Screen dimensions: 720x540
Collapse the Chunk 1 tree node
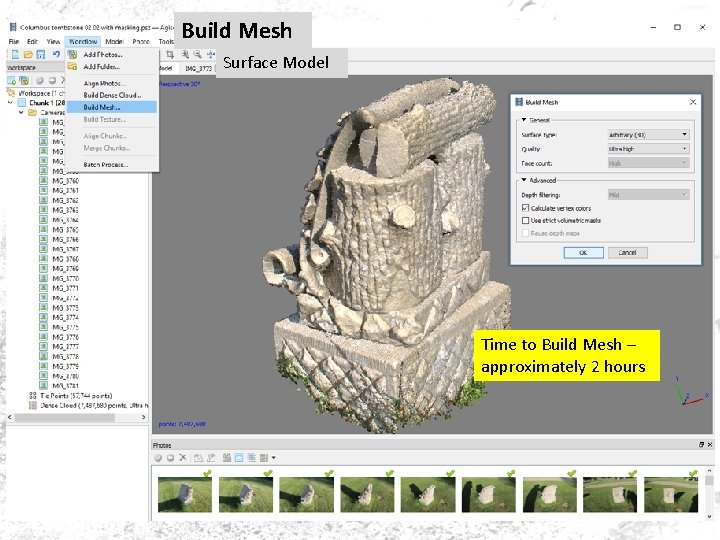tap(10, 103)
